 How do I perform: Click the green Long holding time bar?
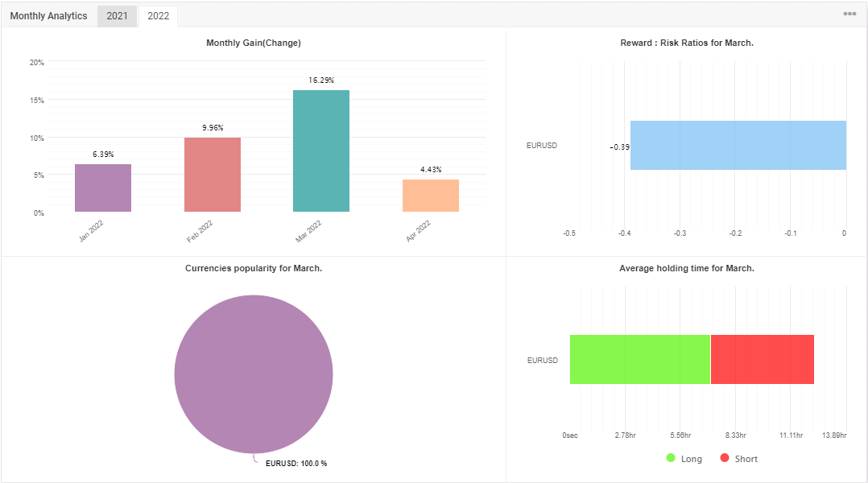tap(640, 360)
